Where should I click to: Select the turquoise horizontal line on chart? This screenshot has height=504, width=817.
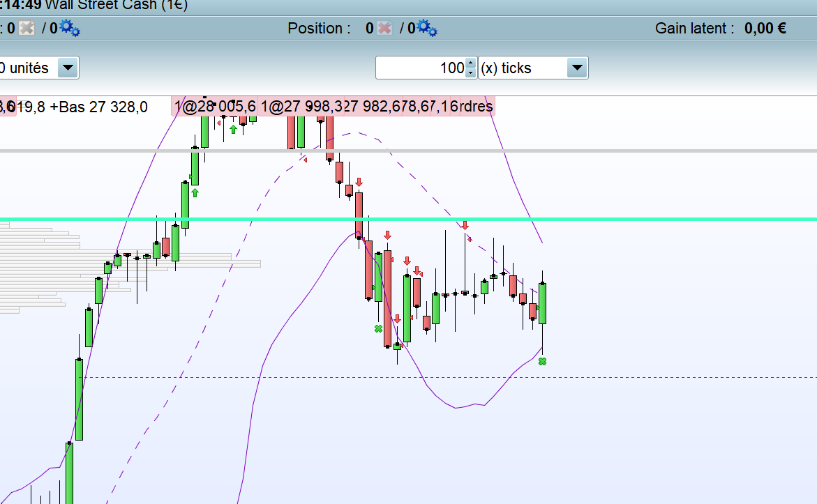(x=409, y=219)
